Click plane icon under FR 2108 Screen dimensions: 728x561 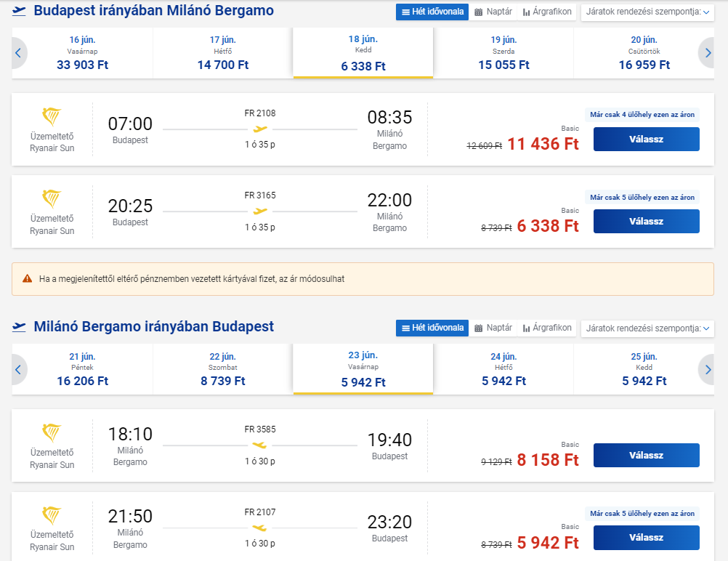pos(260,129)
